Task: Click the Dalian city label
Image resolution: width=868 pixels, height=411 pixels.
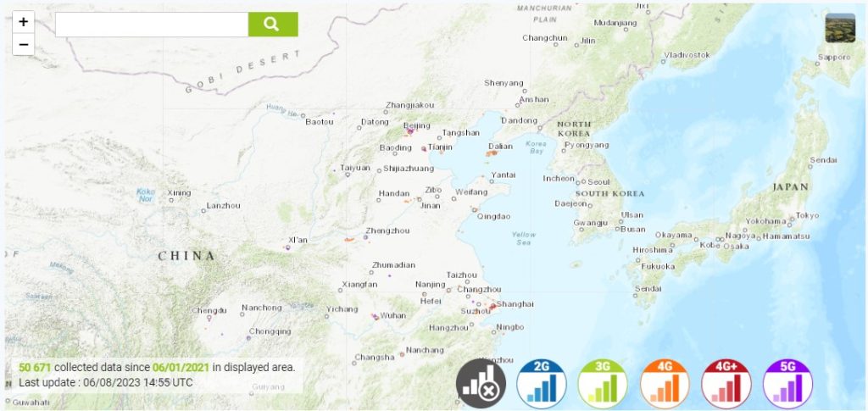Action: [500, 147]
